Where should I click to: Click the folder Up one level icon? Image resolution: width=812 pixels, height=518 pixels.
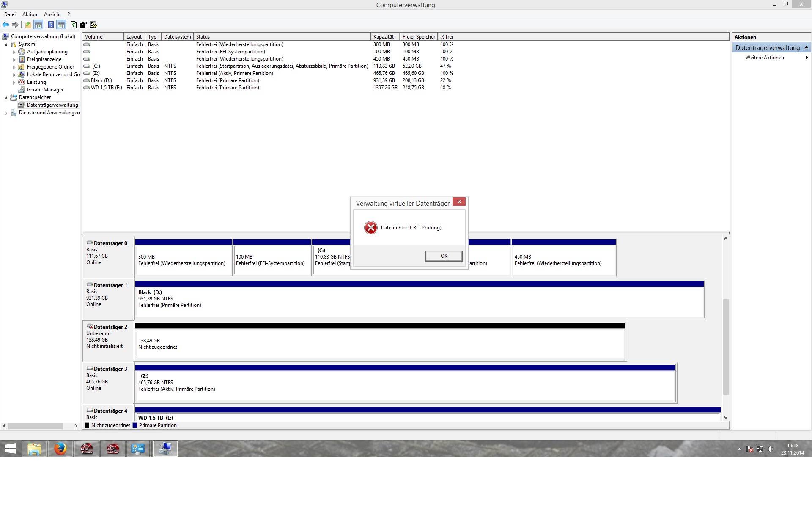click(28, 25)
